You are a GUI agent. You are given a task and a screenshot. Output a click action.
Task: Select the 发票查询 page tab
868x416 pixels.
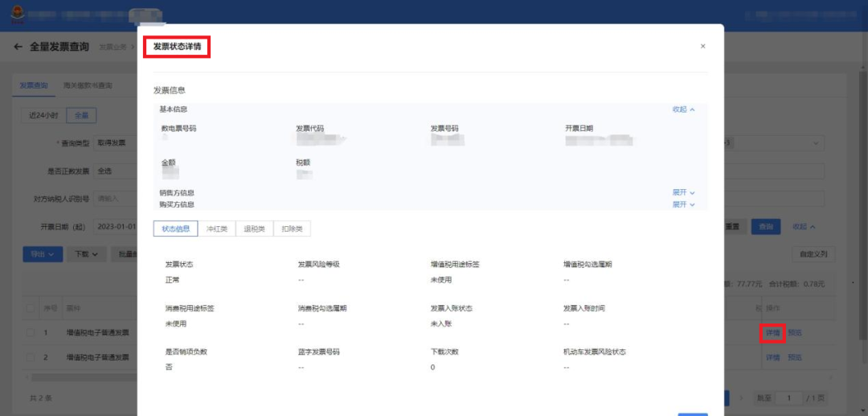click(33, 86)
